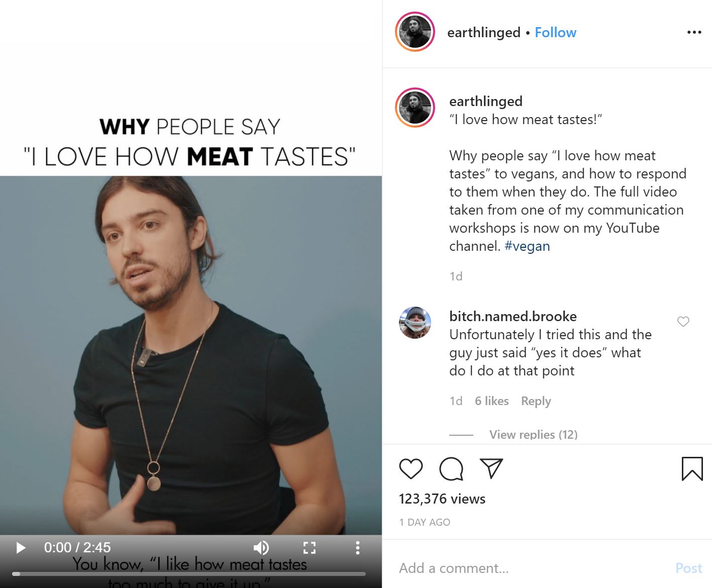Open earthlinged's profile picture
Screen dimensions: 712x588
(415, 31)
